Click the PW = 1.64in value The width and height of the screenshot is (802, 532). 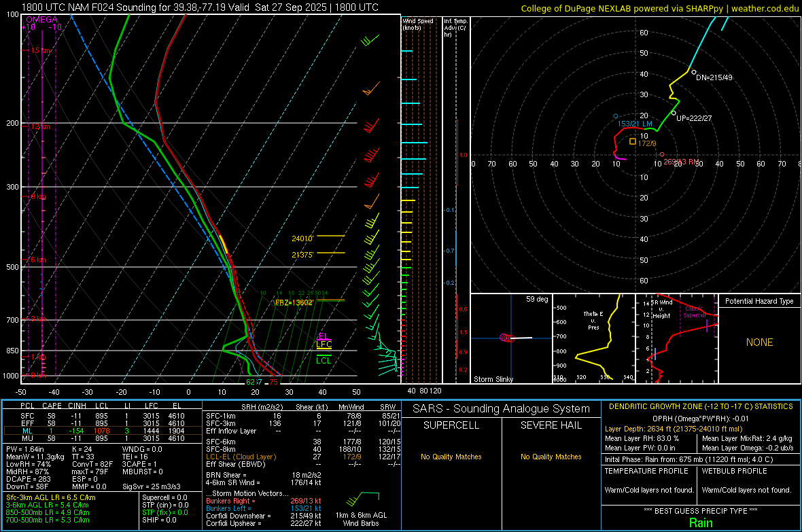(25, 449)
